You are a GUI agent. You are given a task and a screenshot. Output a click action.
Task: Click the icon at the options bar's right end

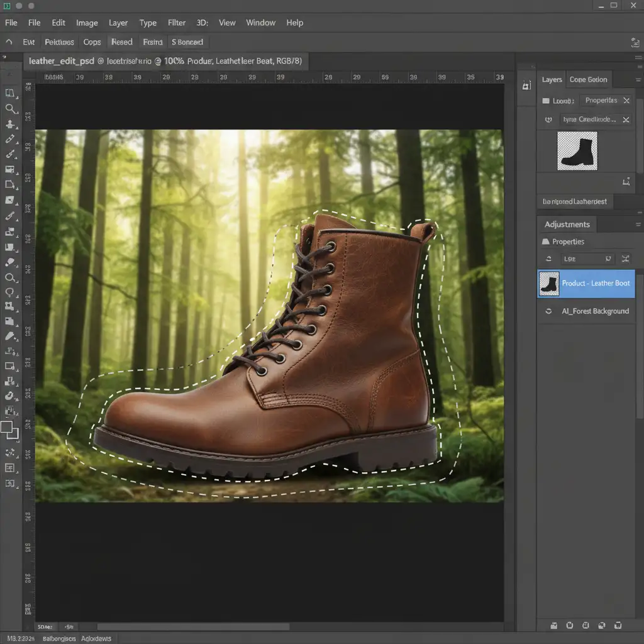point(635,42)
